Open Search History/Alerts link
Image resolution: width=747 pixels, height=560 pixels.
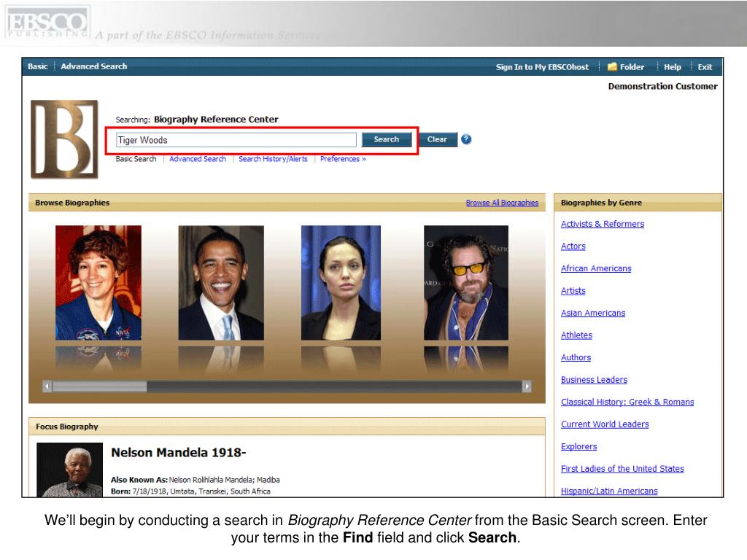click(273, 159)
